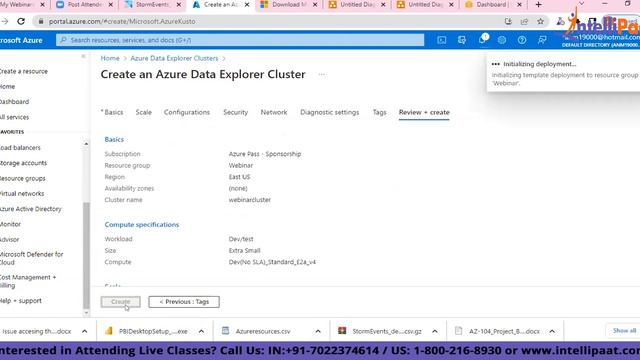Open the Initializing deployment notification
640x360 pixels.
(x=564, y=73)
